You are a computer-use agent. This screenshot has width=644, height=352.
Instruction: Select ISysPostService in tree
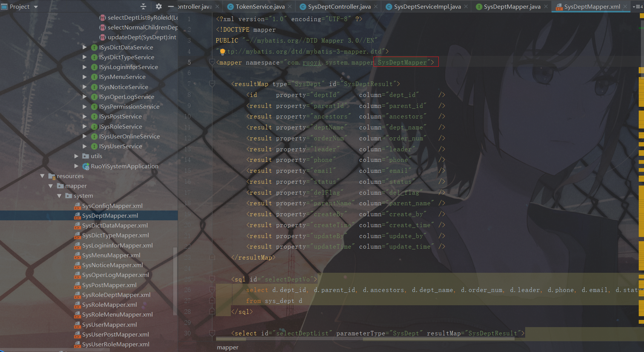coord(120,116)
